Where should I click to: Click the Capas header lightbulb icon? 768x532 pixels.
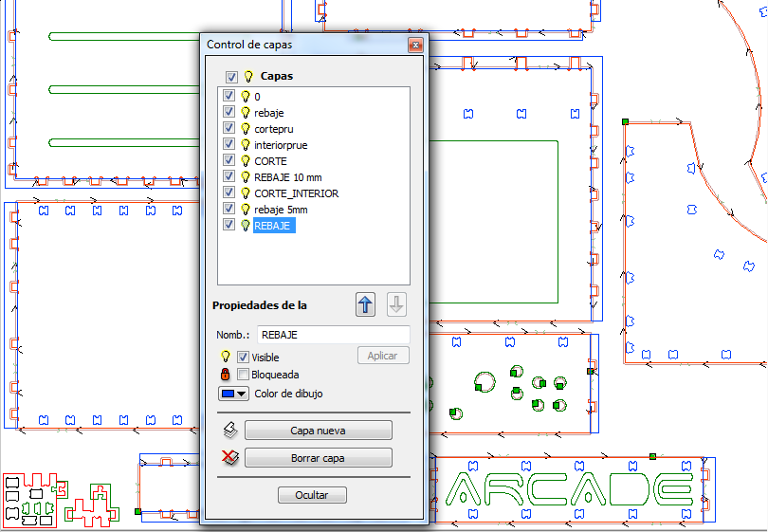coord(248,77)
